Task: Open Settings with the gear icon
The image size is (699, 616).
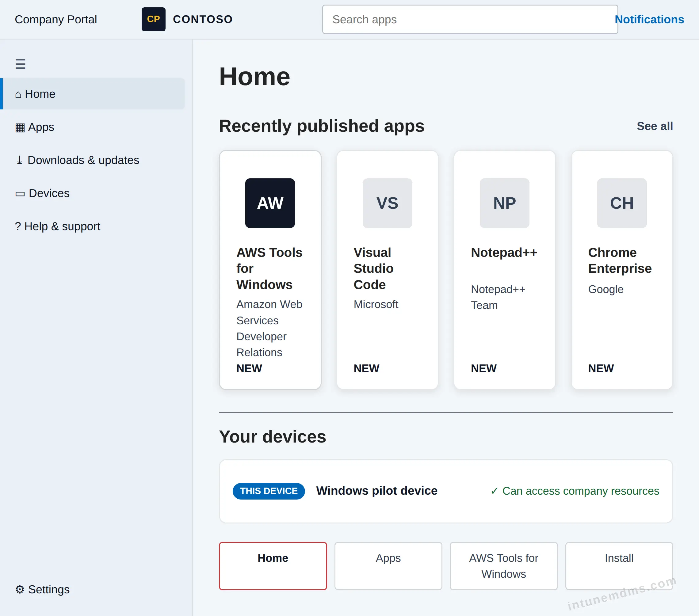Action: pyautogui.click(x=42, y=589)
